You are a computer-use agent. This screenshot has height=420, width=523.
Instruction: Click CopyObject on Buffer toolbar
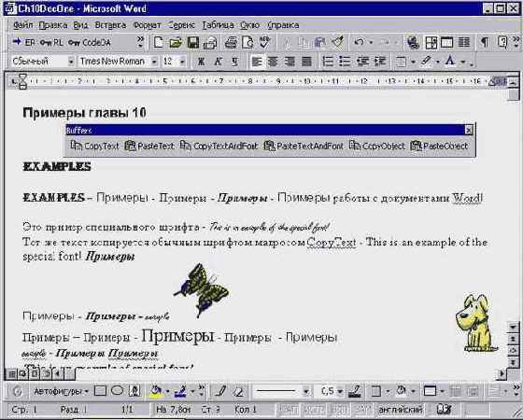(377, 146)
